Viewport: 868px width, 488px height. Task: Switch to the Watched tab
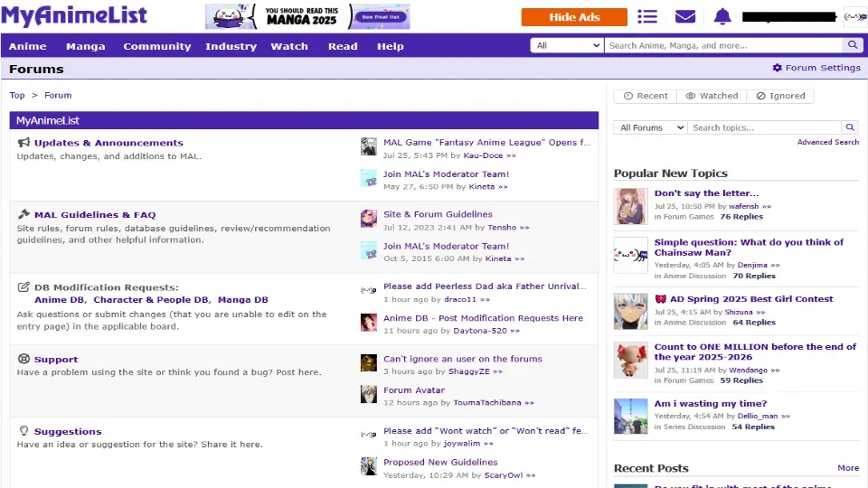coord(712,96)
